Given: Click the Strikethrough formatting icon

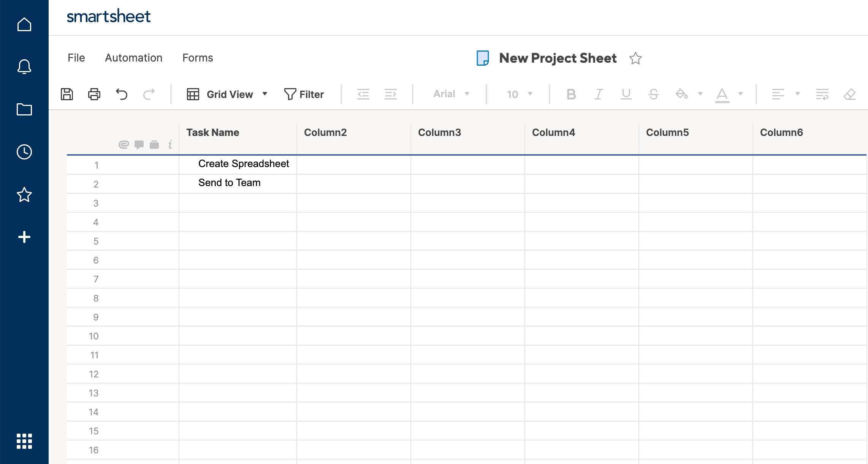Looking at the screenshot, I should pyautogui.click(x=653, y=94).
